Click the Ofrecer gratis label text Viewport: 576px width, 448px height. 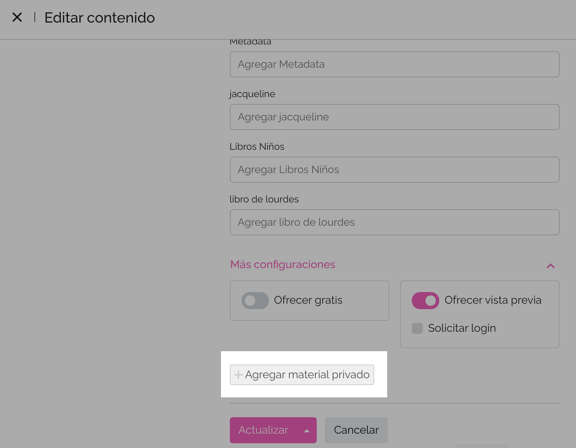click(x=308, y=300)
